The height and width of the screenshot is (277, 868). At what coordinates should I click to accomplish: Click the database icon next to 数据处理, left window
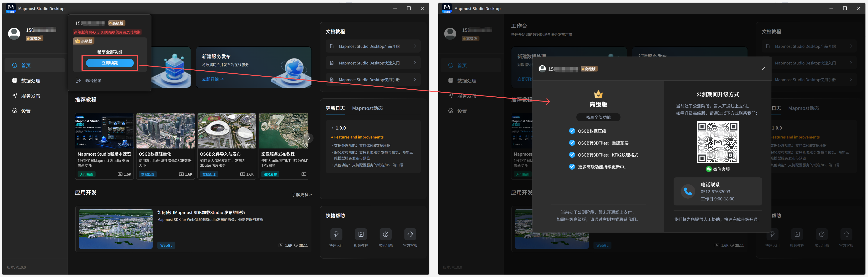[x=14, y=80]
